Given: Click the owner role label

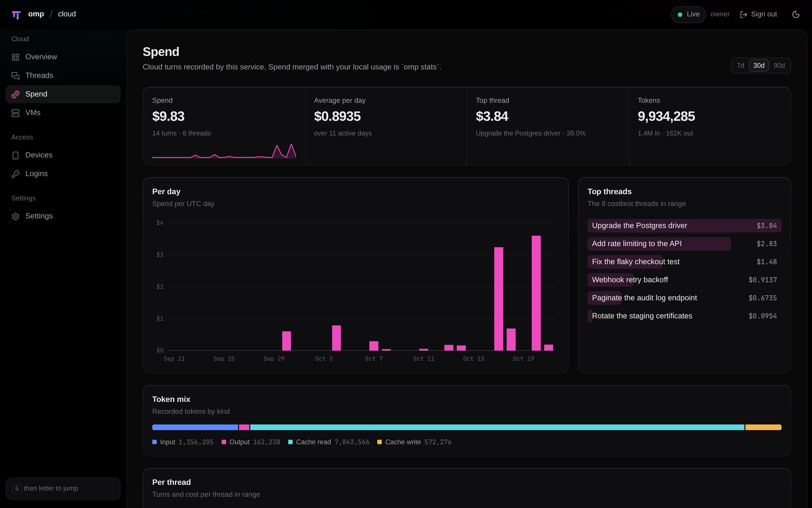Looking at the screenshot, I should [720, 14].
